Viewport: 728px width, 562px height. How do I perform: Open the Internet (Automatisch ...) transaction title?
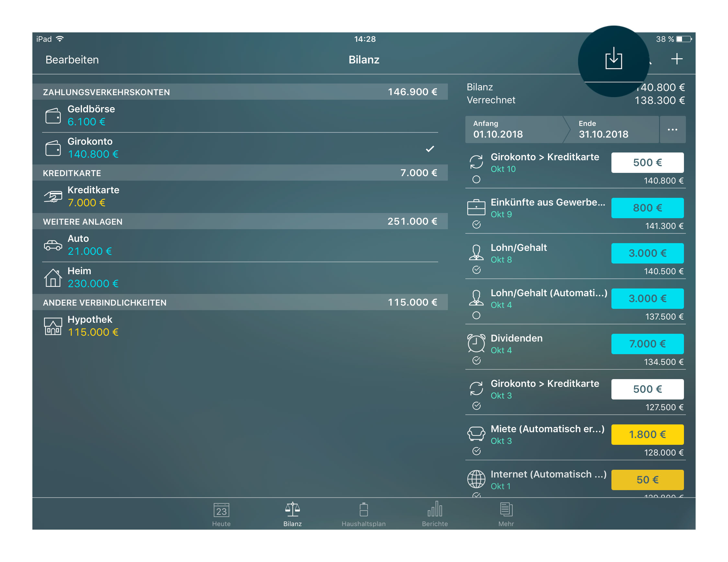[548, 474]
